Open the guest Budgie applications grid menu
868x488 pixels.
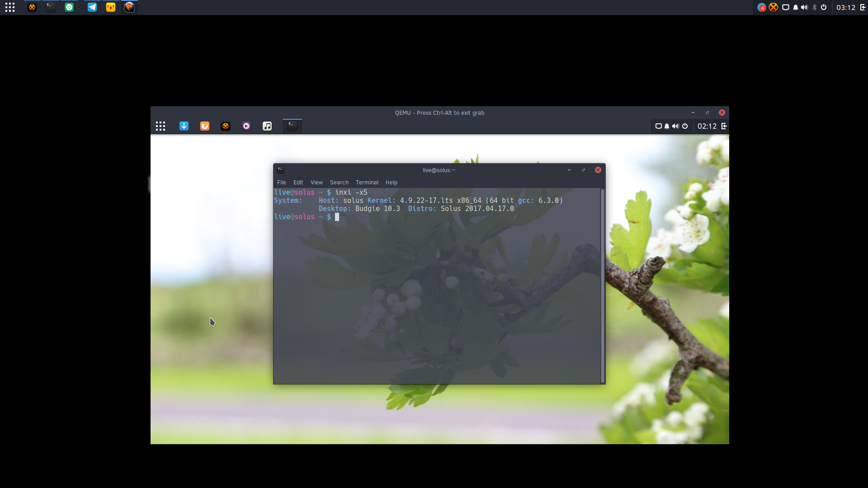pyautogui.click(x=160, y=126)
